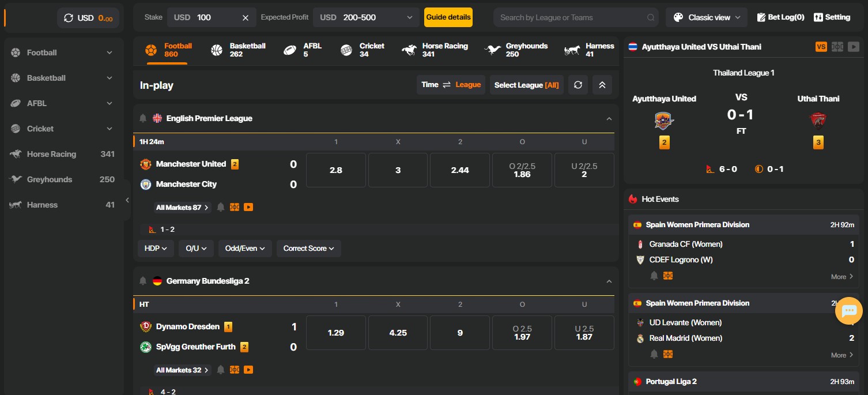Click the Guide details button
The width and height of the screenshot is (868, 395).
[448, 17]
